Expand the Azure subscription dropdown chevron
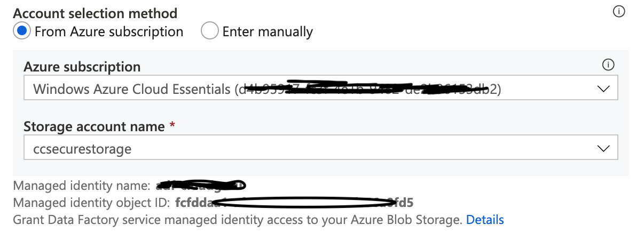The width and height of the screenshot is (644, 240). [x=603, y=89]
